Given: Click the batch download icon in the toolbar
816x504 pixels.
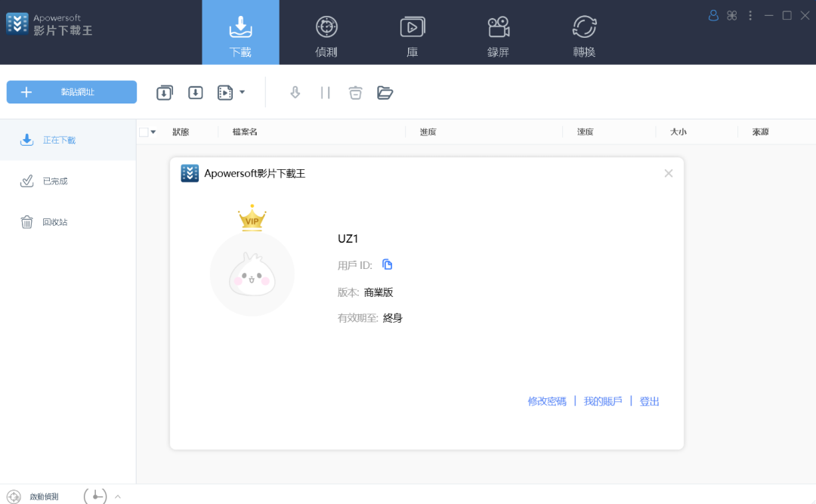Looking at the screenshot, I should [165, 93].
